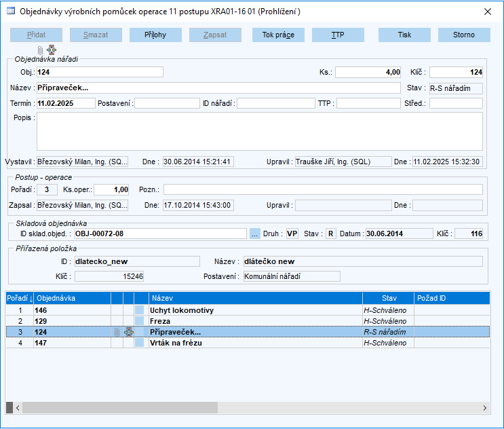This screenshot has height=429, width=504.
Task: Open the Přílohy attachments button
Action: (x=156, y=35)
